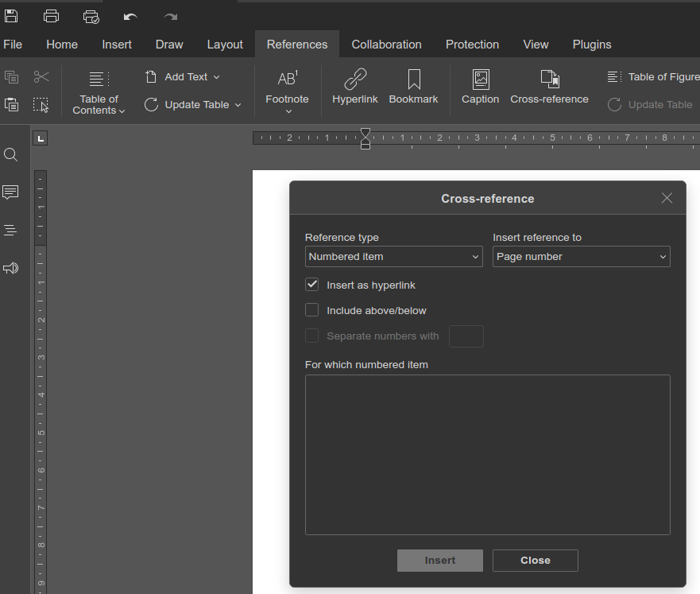Open the Insert reference to dropdown
Screen dimensions: 700x594
pyautogui.click(x=581, y=257)
